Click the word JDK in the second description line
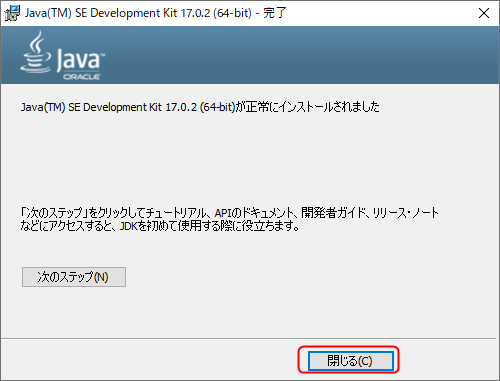 (x=129, y=226)
